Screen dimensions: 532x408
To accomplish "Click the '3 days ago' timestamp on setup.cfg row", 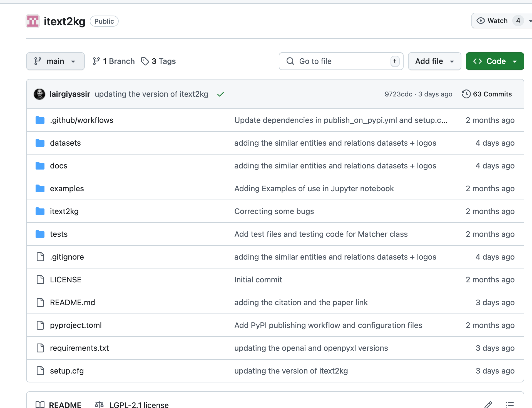I will [495, 371].
